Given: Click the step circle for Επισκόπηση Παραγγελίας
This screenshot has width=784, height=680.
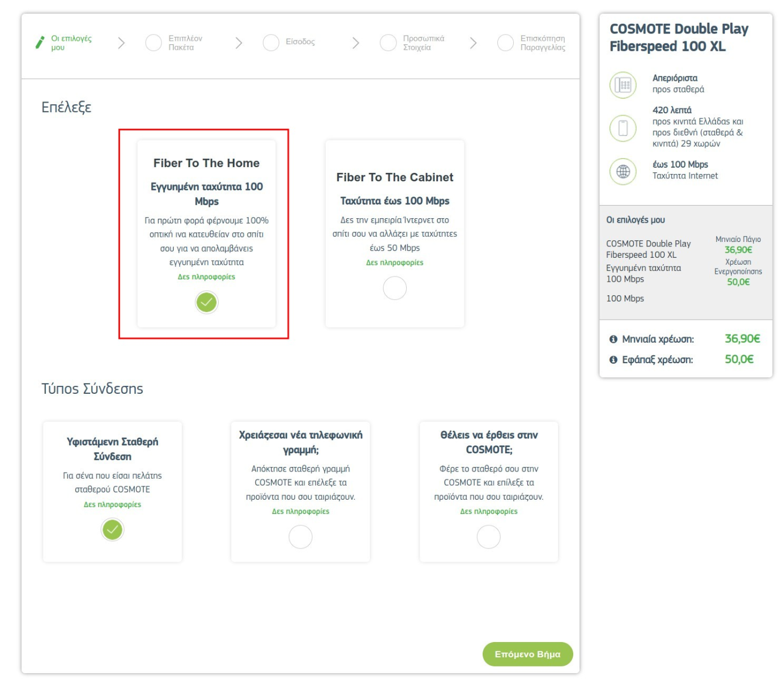Looking at the screenshot, I should pyautogui.click(x=505, y=42).
